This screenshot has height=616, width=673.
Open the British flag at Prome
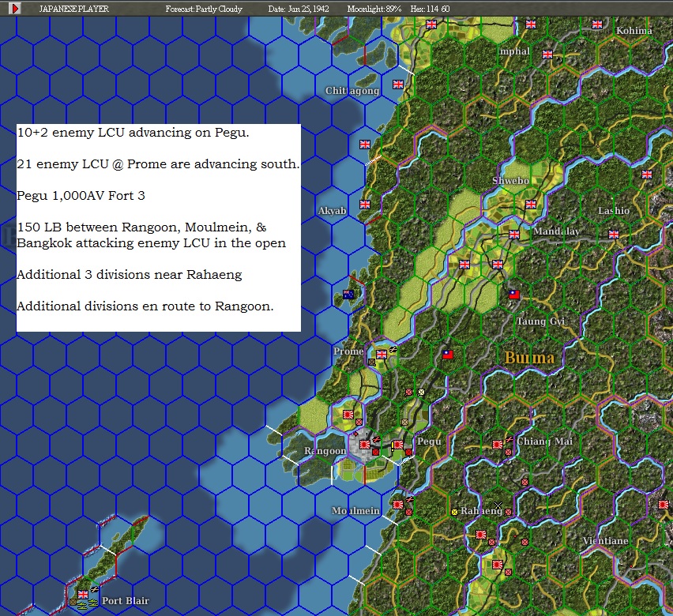point(382,354)
